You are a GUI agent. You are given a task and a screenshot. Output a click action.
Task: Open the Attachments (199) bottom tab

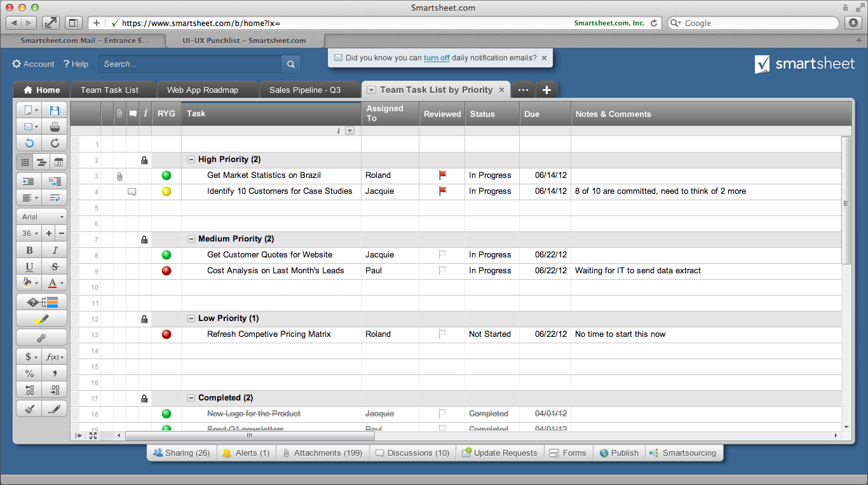tap(323, 453)
